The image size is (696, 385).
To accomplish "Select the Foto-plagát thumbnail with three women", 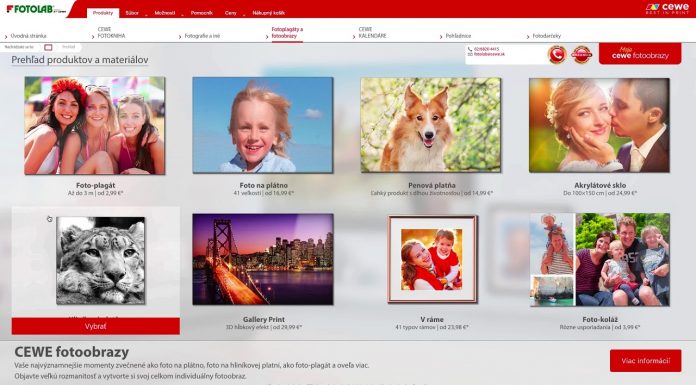I will [x=95, y=125].
